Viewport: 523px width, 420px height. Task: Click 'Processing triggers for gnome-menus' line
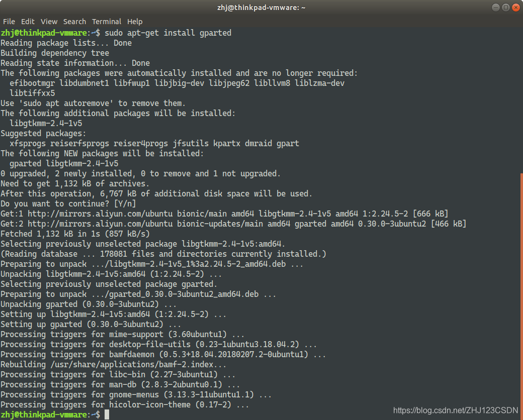(x=136, y=395)
